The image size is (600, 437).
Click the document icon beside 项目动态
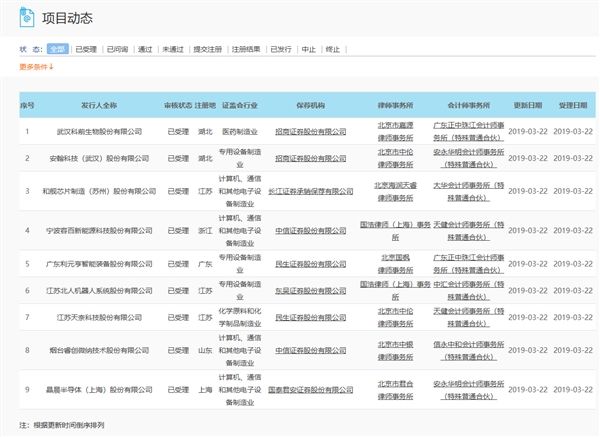tap(26, 18)
